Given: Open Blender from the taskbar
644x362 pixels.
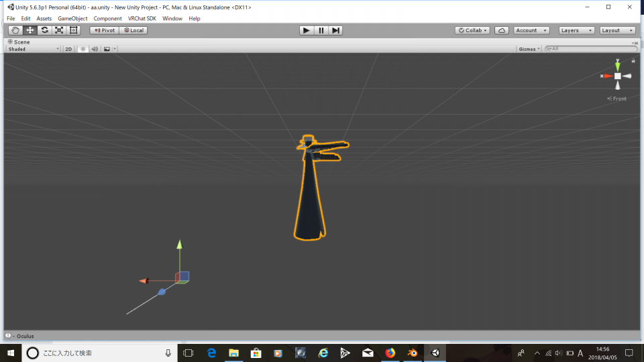Looking at the screenshot, I should (412, 353).
